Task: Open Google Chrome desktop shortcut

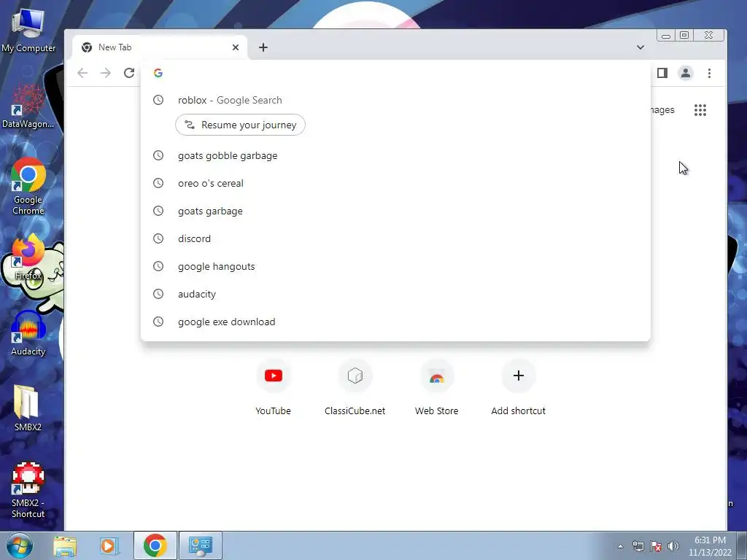Action: point(28,186)
